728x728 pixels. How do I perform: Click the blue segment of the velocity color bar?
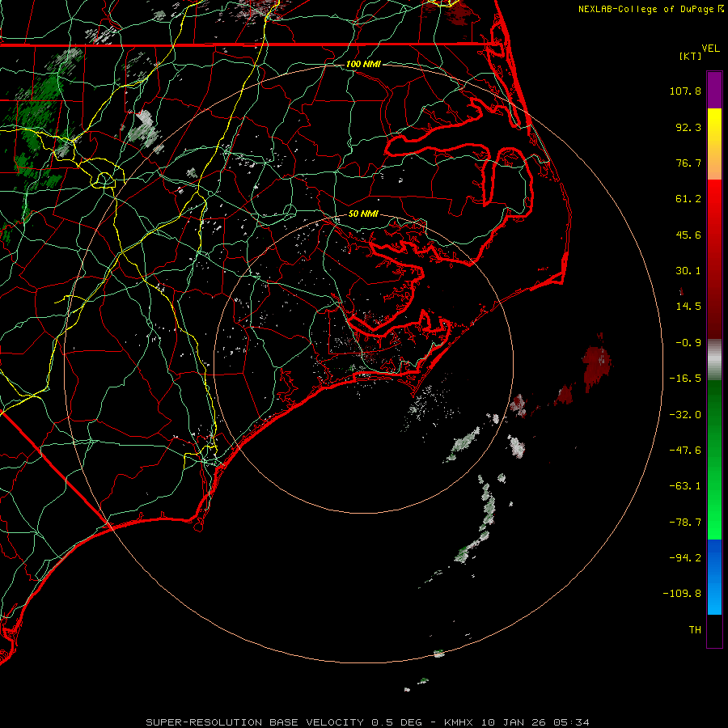click(x=714, y=577)
